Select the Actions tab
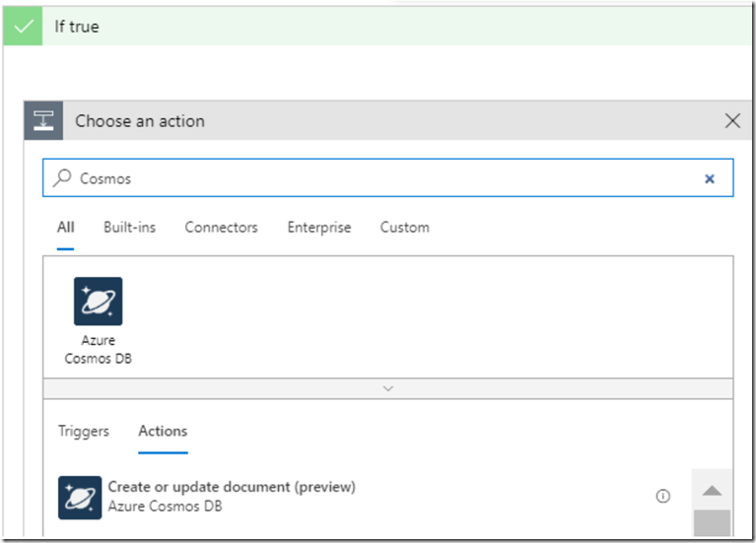 (x=163, y=431)
